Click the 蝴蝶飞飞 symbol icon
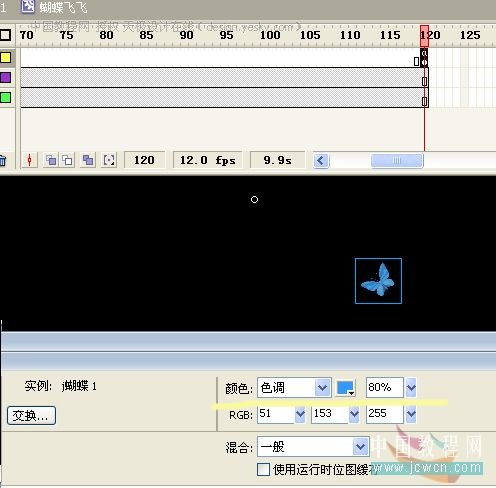The image size is (496, 488). (x=28, y=6)
